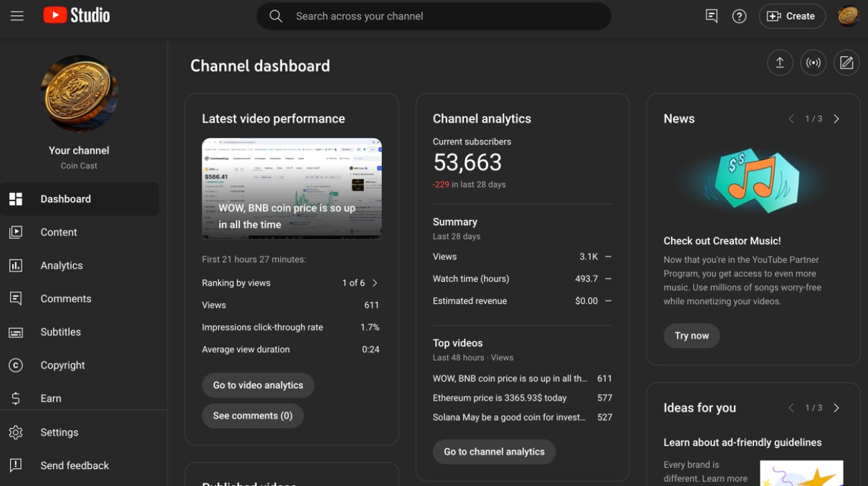Go to previous News card arrow
Screen dimensions: 868x486
click(x=791, y=119)
